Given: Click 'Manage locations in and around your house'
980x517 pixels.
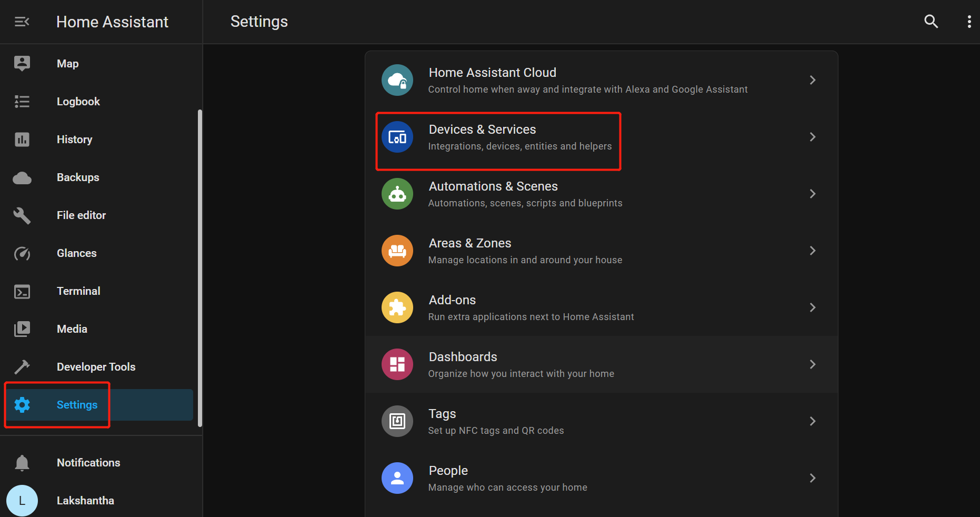Looking at the screenshot, I should pos(525,260).
